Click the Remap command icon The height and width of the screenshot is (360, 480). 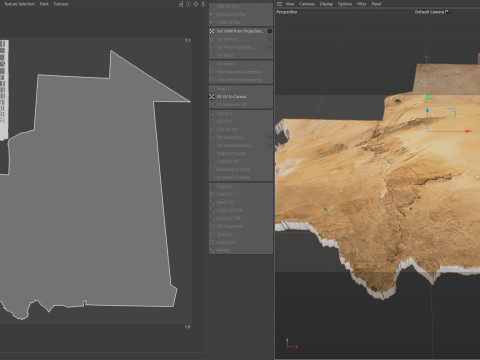click(211, 250)
